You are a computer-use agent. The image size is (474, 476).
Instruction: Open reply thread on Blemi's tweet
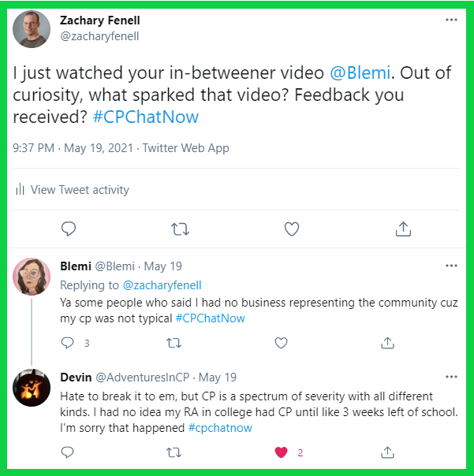[x=67, y=343]
